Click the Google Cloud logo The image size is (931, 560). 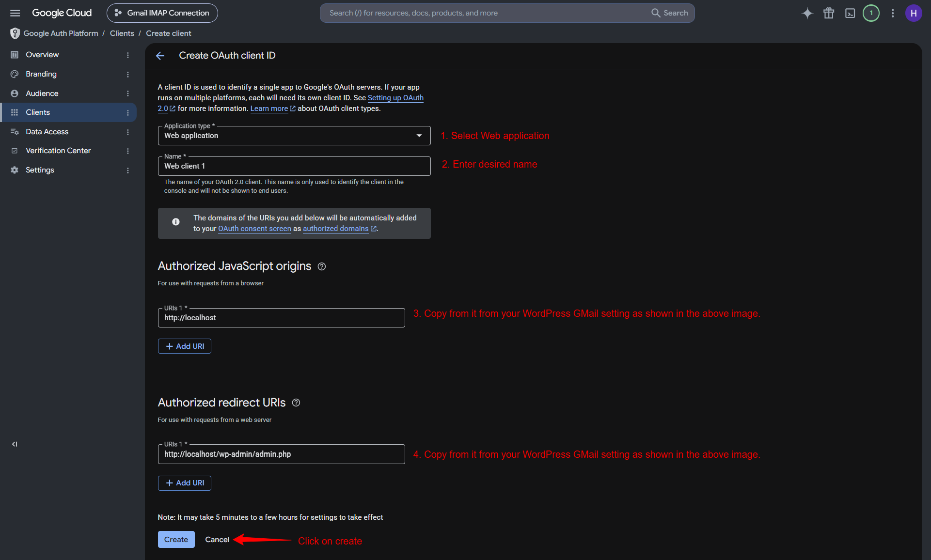tap(62, 13)
